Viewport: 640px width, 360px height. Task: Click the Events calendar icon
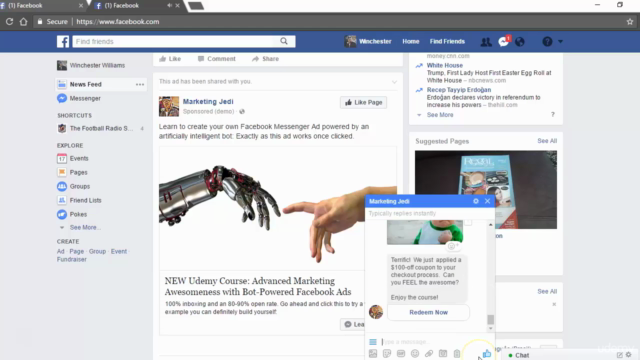62,158
